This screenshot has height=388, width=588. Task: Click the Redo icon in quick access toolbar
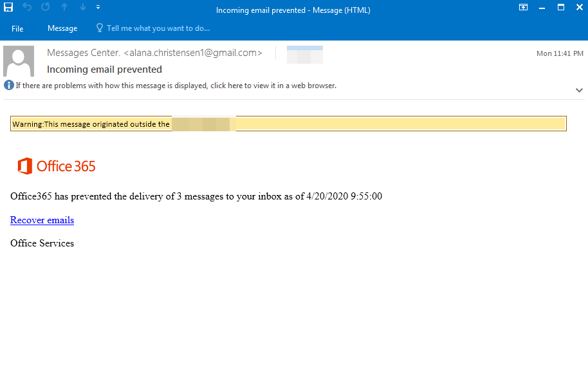coord(46,7)
